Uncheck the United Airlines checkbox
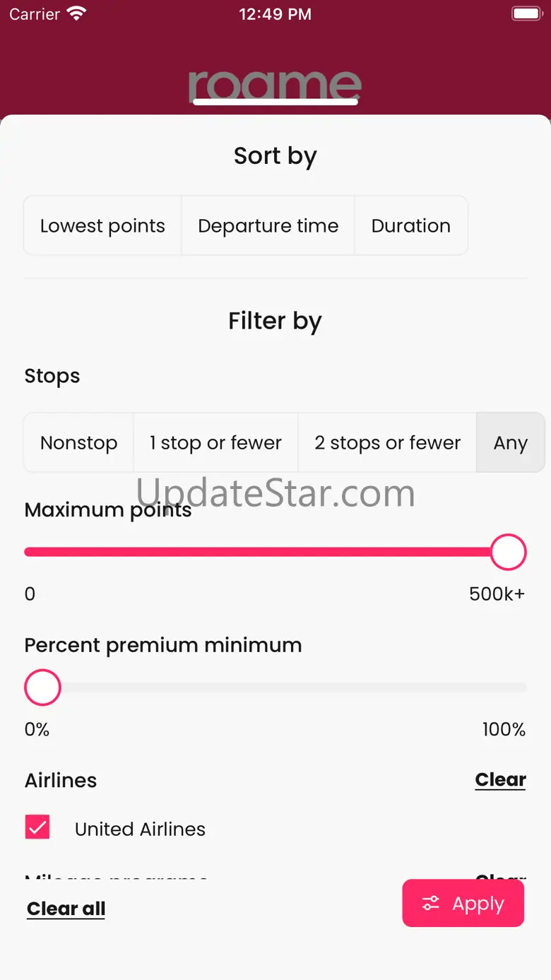The width and height of the screenshot is (551, 980). [x=37, y=827]
